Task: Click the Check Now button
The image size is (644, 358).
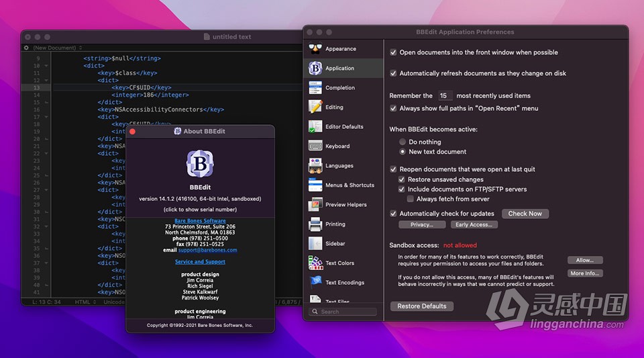Action: [525, 214]
